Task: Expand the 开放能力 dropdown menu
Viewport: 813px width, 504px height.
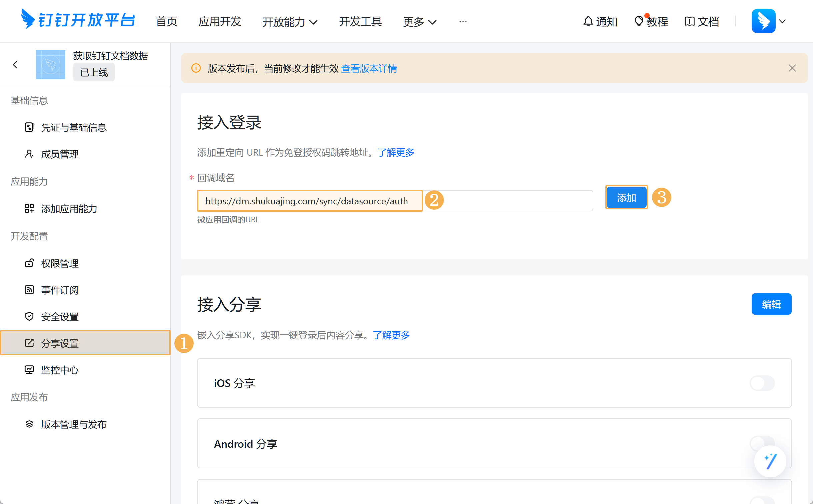Action: [290, 22]
